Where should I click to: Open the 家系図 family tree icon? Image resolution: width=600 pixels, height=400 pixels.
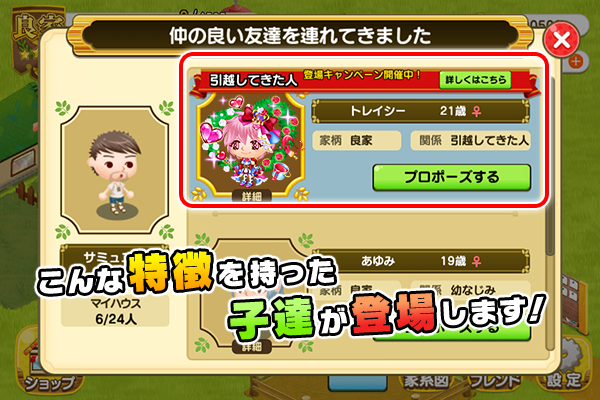tap(426, 382)
